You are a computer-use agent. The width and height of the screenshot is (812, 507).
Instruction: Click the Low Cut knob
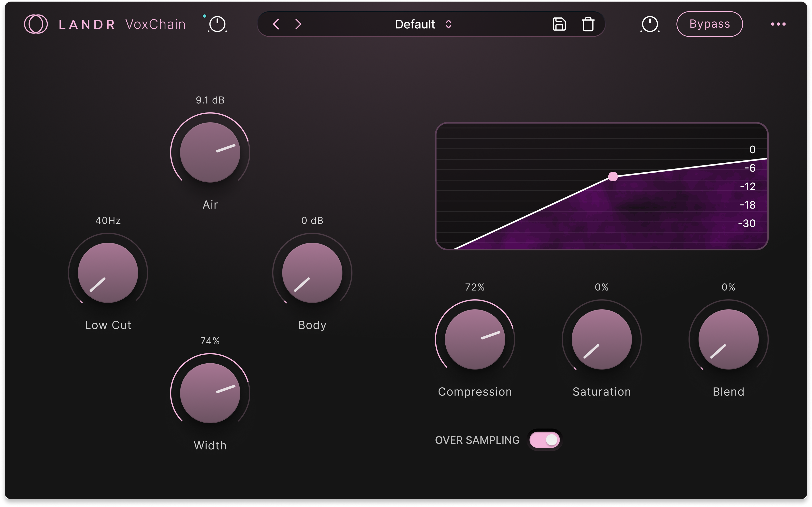click(108, 273)
